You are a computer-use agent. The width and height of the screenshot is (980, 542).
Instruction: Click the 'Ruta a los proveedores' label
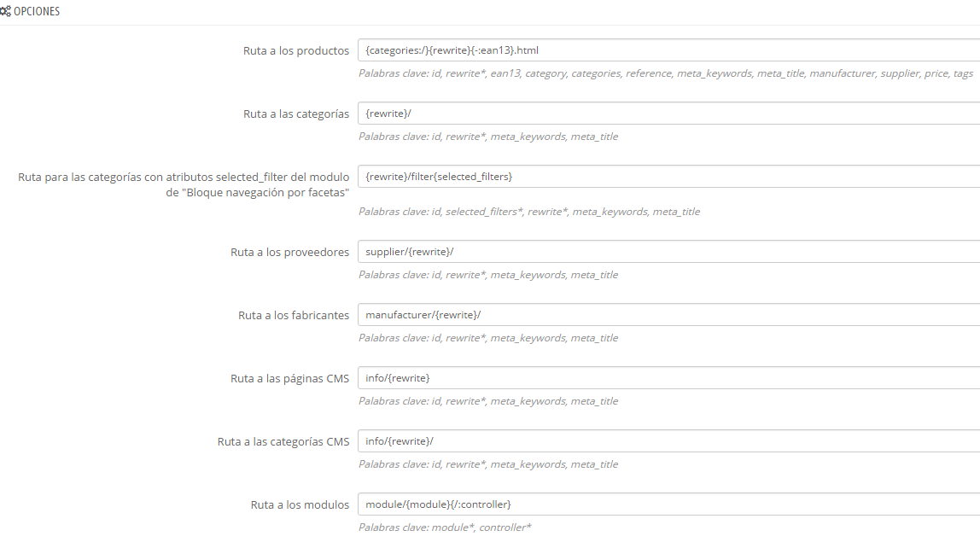(x=290, y=252)
